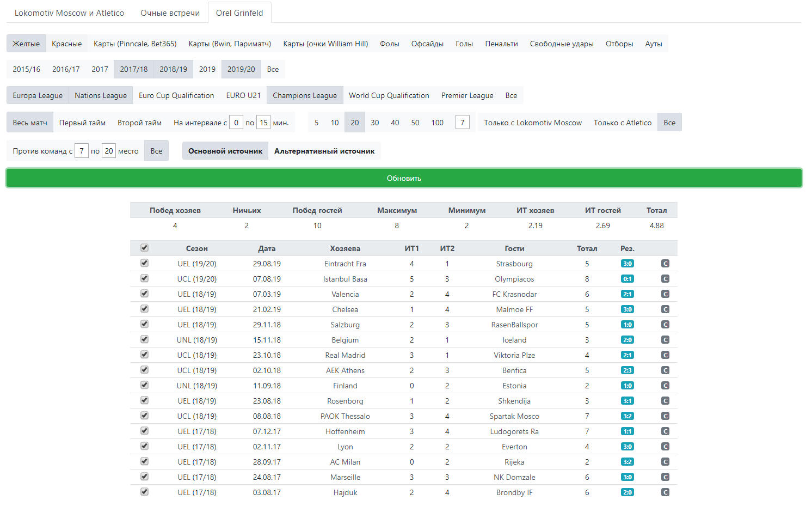Click the Дата column header

267,248
